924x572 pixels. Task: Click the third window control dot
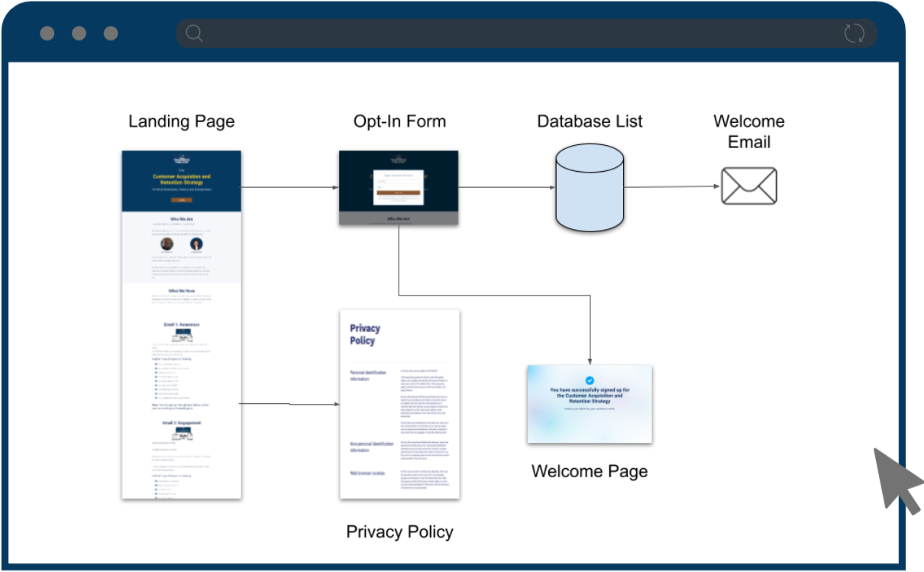tap(111, 34)
